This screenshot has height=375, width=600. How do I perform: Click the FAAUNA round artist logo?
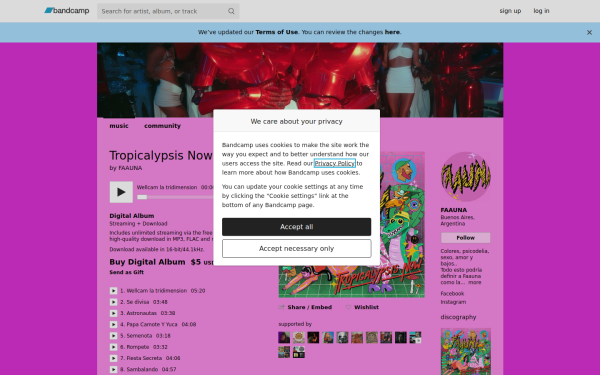pos(465,177)
